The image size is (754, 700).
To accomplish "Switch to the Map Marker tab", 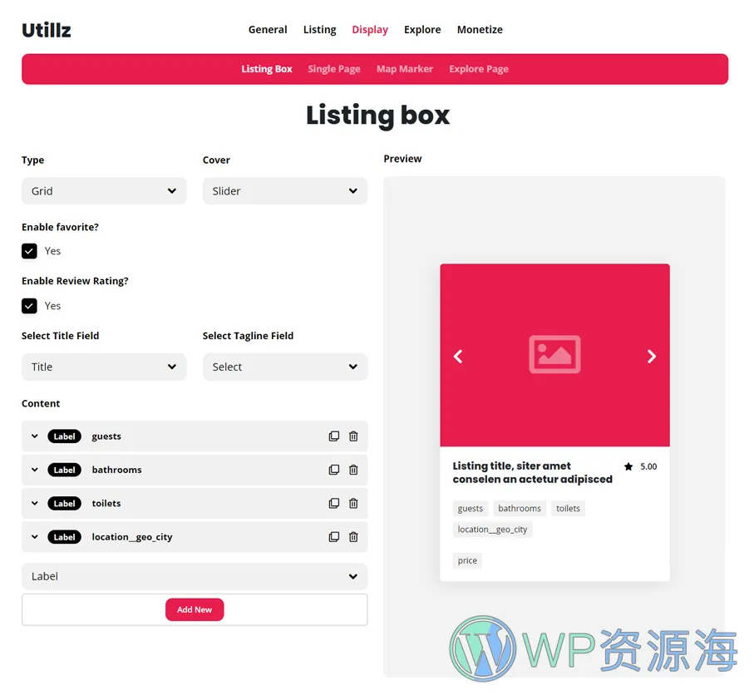I will [405, 69].
